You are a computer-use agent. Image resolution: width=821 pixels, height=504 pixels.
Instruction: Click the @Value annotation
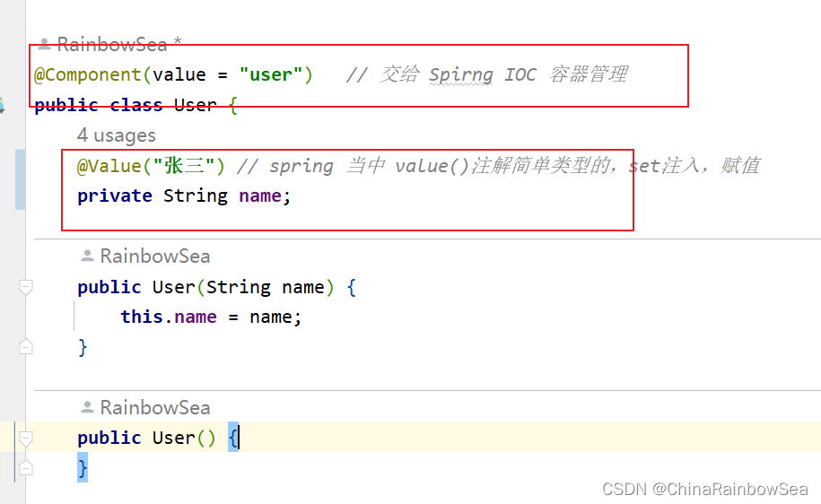point(109,166)
